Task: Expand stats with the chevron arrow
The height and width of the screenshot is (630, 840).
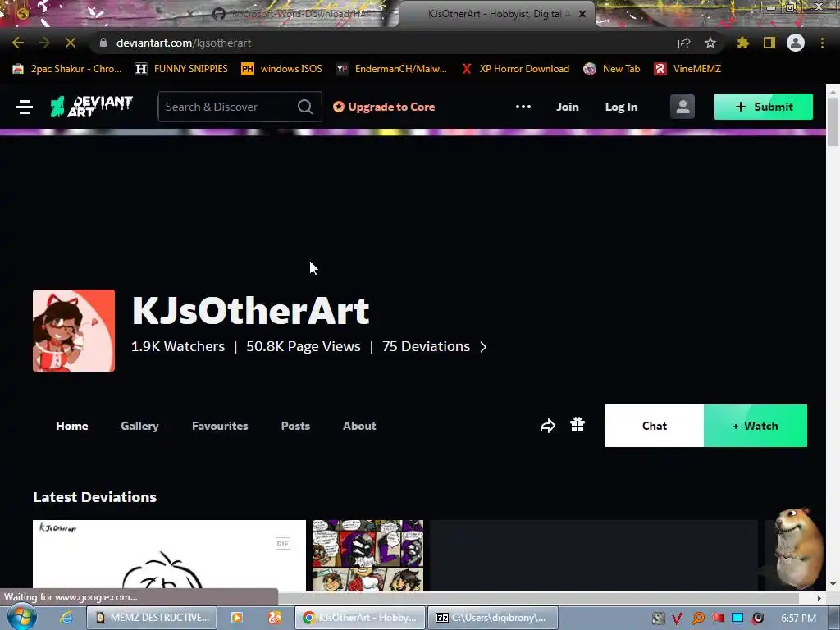Action: point(483,347)
